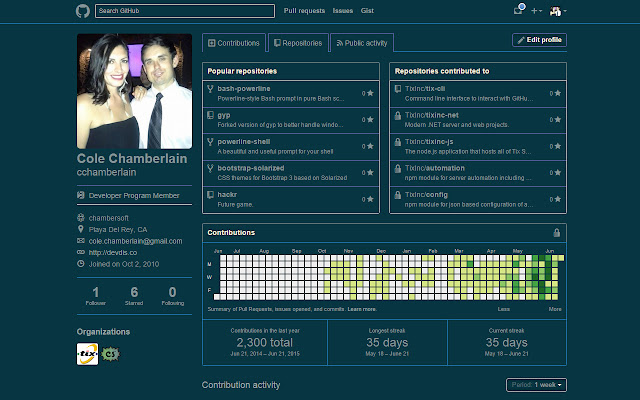640x400 pixels.
Task: Open TixInc/automation repository
Action: coord(435,168)
